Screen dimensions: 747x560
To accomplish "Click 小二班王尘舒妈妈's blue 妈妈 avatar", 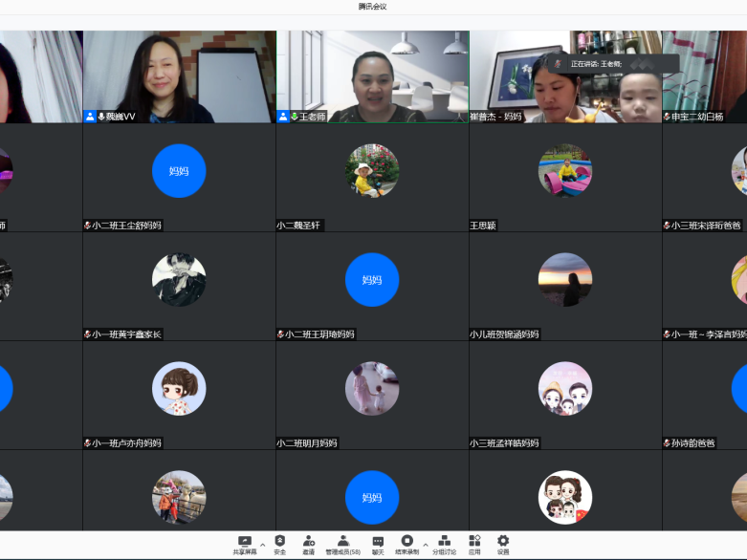I will (179, 171).
